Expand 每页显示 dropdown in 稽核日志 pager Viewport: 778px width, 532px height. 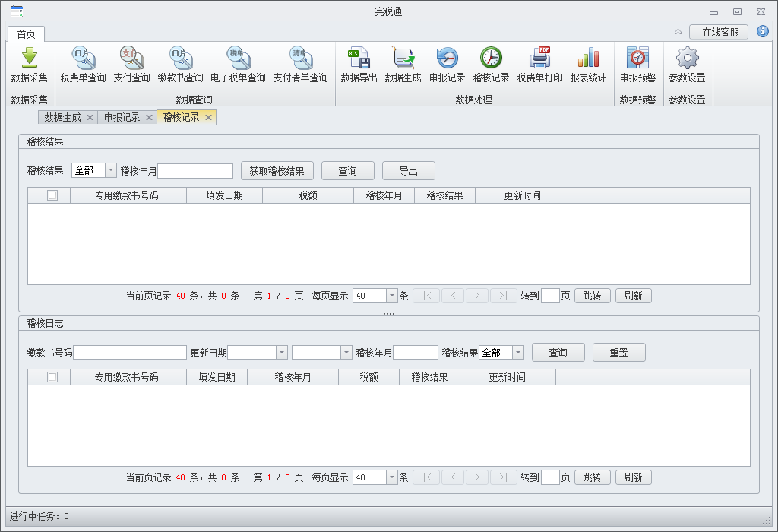(x=392, y=477)
